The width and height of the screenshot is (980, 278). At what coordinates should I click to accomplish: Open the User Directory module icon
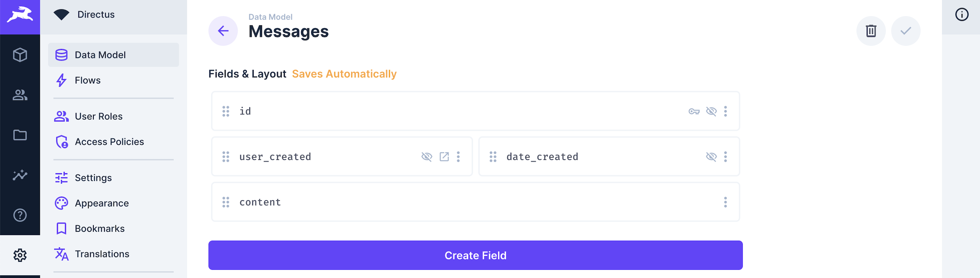tap(20, 95)
